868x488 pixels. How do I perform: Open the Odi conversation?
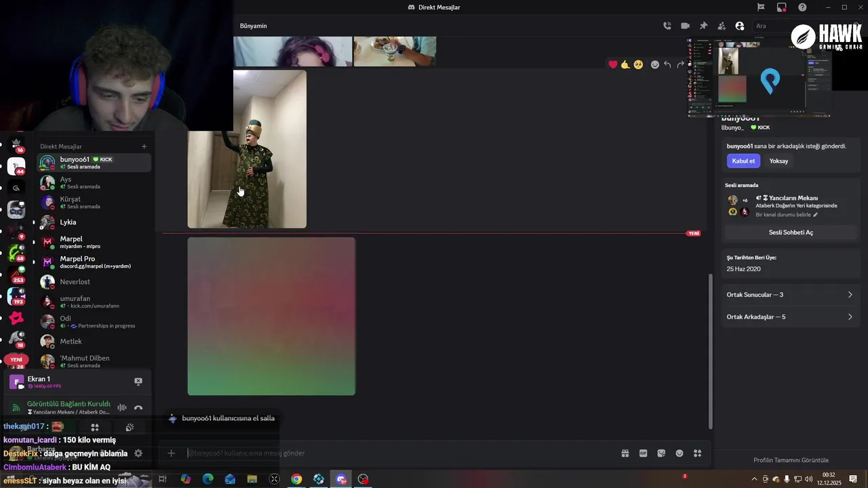(x=94, y=321)
